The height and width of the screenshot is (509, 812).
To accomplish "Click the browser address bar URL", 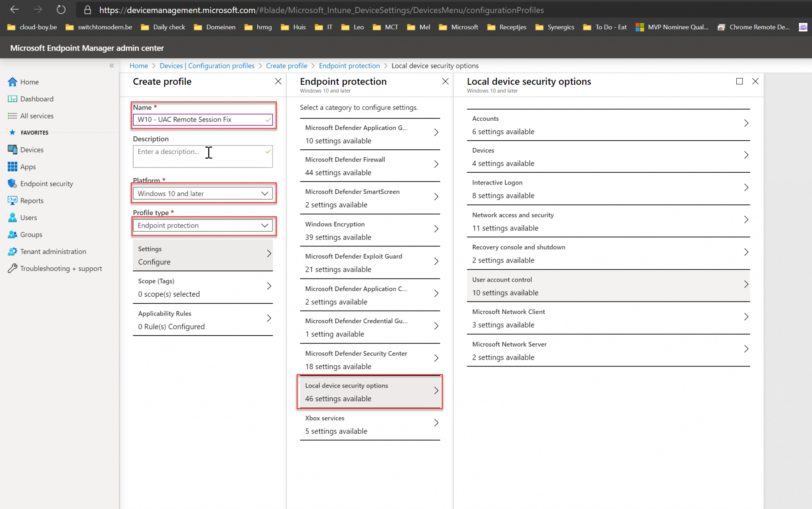I will [x=321, y=10].
